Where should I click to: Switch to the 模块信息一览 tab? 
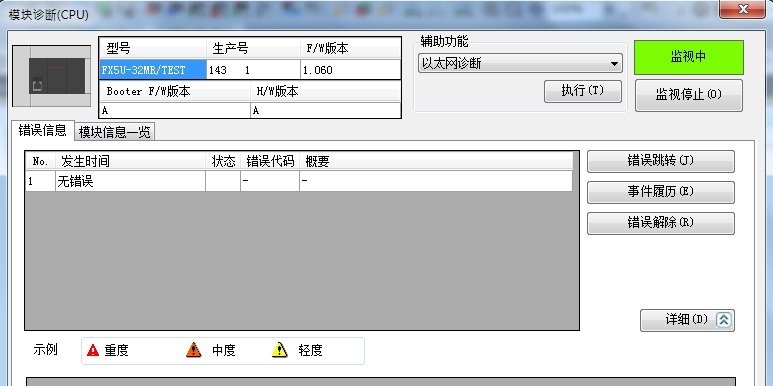tap(114, 132)
